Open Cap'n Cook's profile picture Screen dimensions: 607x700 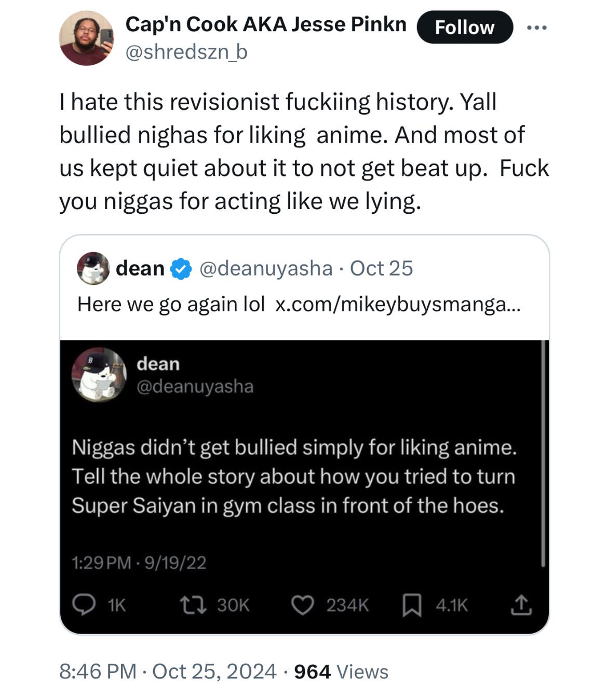point(86,38)
